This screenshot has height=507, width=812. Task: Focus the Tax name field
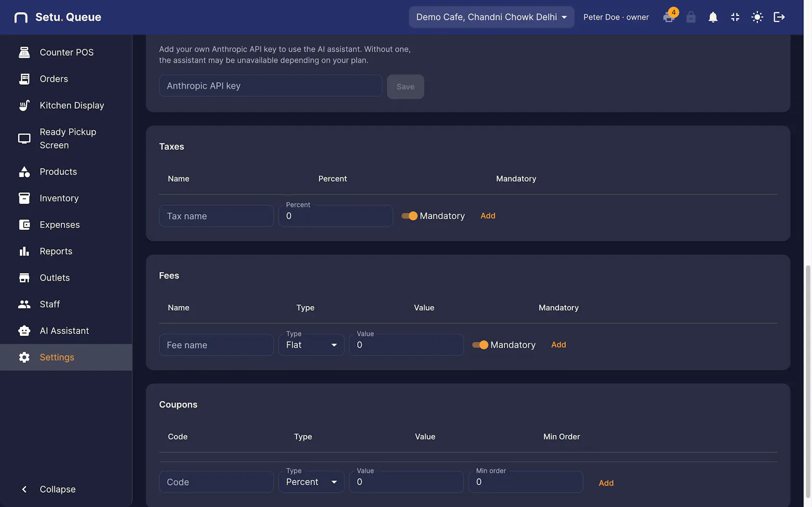216,216
